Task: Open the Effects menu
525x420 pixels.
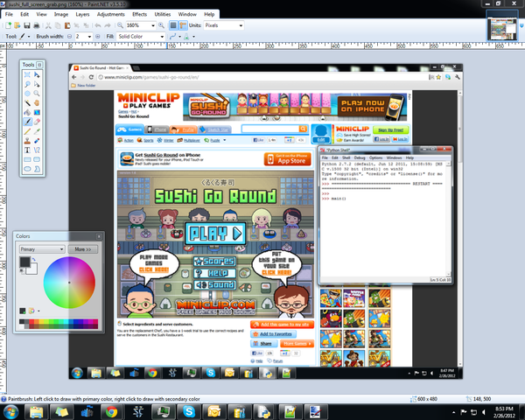Action: click(x=140, y=14)
